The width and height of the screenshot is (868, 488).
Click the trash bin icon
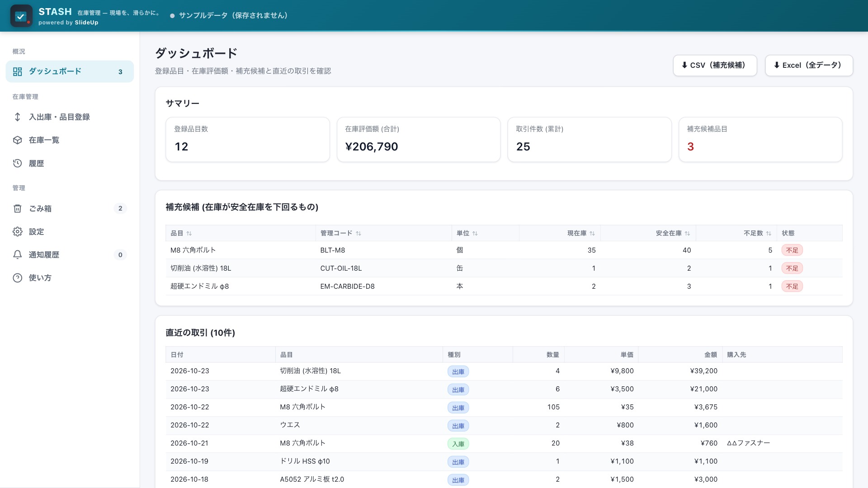point(18,208)
